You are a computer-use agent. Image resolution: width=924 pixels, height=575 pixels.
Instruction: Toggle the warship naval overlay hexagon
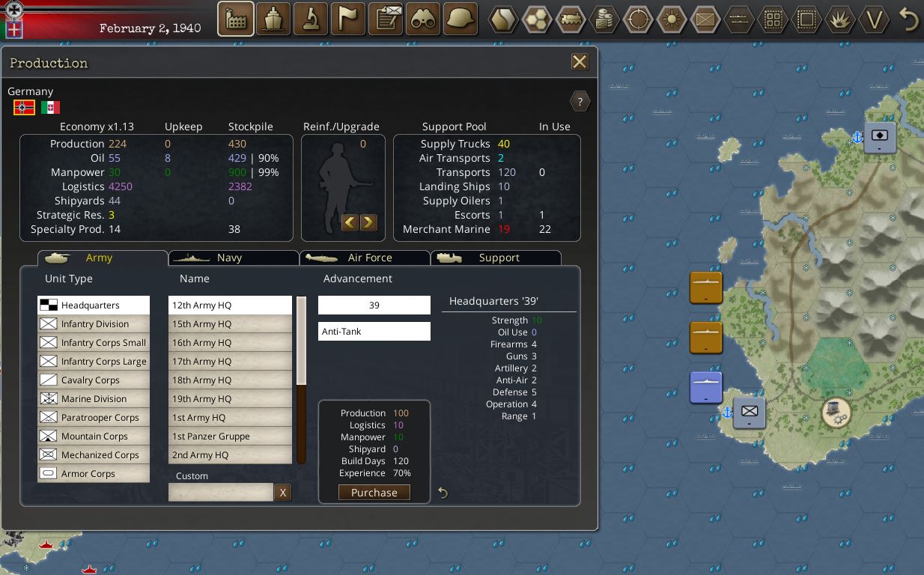[x=739, y=19]
